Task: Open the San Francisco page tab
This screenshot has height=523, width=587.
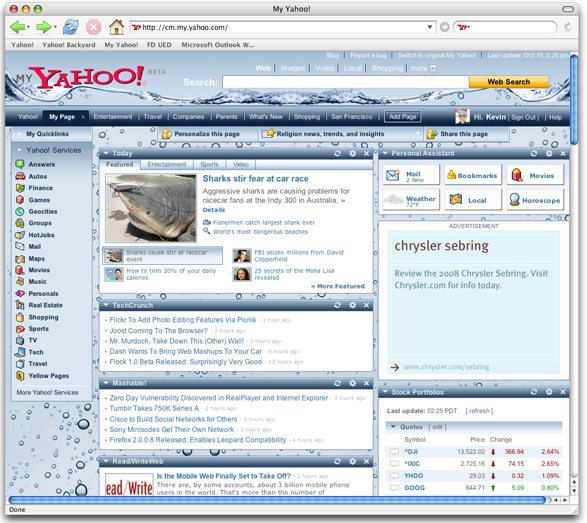Action: (x=352, y=117)
